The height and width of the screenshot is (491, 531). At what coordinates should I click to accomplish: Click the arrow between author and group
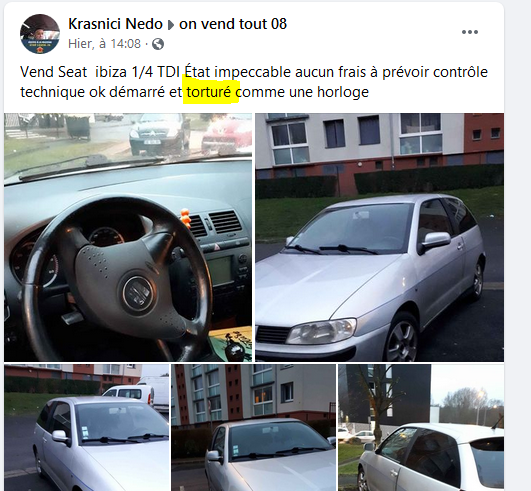click(171, 25)
